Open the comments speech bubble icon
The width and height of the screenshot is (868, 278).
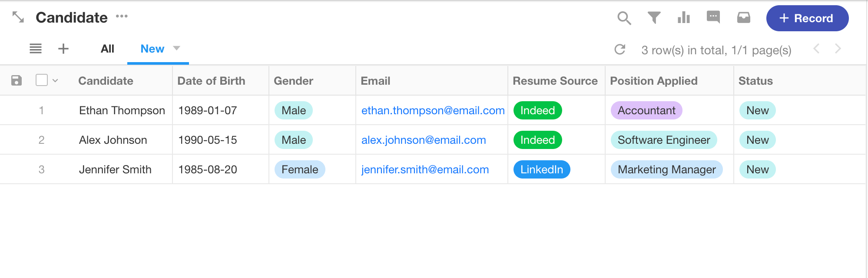coord(713,17)
